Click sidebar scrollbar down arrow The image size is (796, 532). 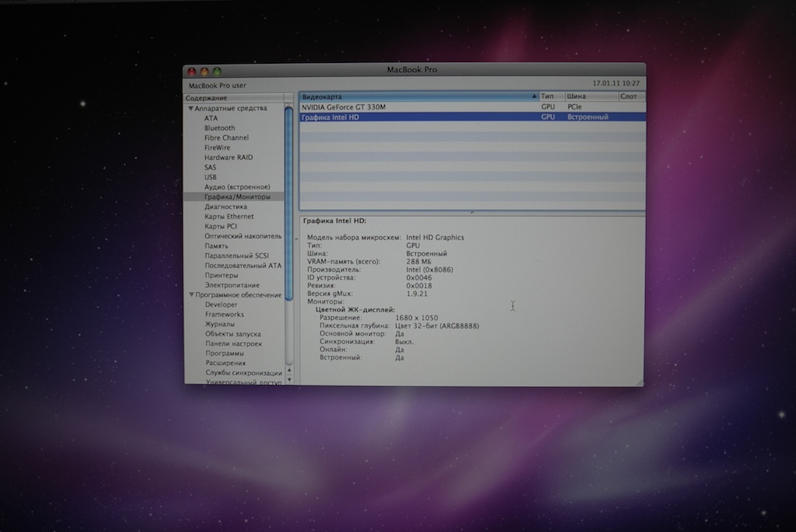tap(289, 379)
